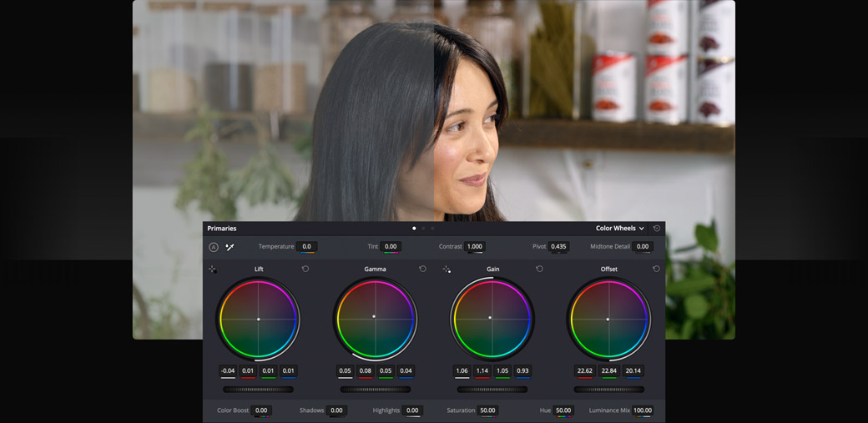Open the Color Wheels mode dropdown
Image resolution: width=868 pixels, height=423 pixels.
[619, 229]
